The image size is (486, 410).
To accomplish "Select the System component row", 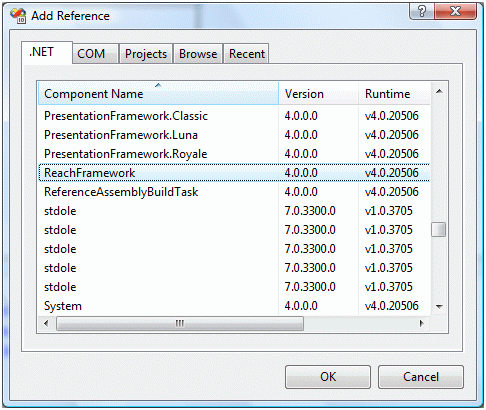I will click(x=234, y=306).
